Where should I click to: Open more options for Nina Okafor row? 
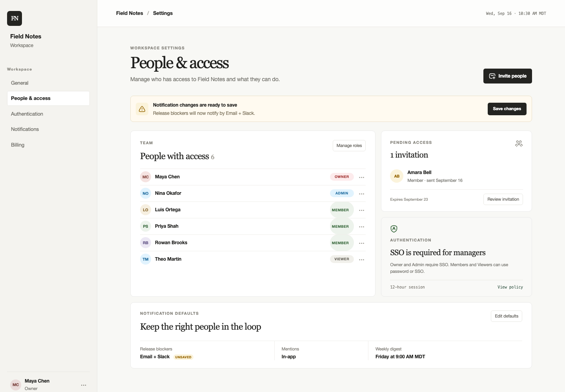pos(362,194)
